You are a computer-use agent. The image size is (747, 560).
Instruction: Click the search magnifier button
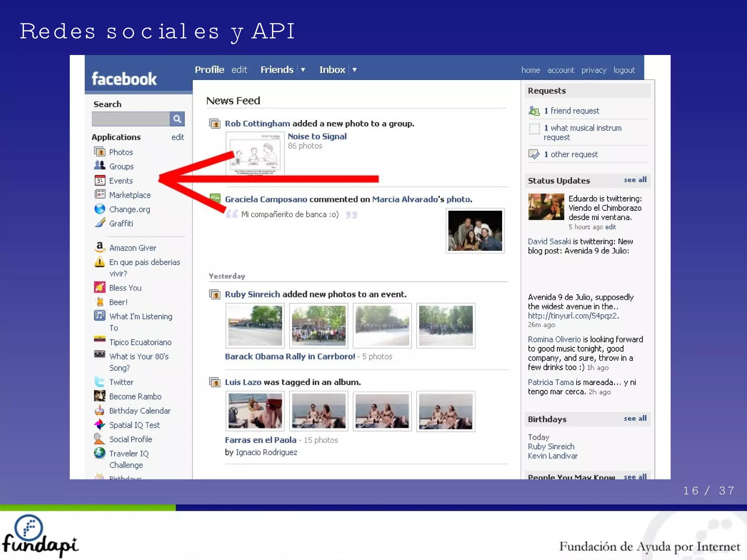coord(177,119)
